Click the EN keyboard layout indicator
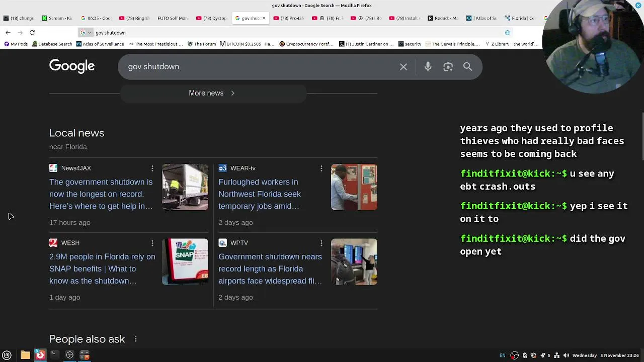This screenshot has height=362, width=644. point(502,355)
